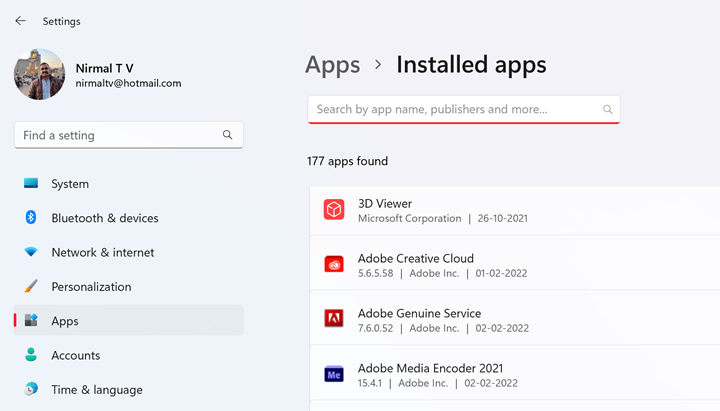Click the Time & language globe clock icon

pyautogui.click(x=31, y=389)
